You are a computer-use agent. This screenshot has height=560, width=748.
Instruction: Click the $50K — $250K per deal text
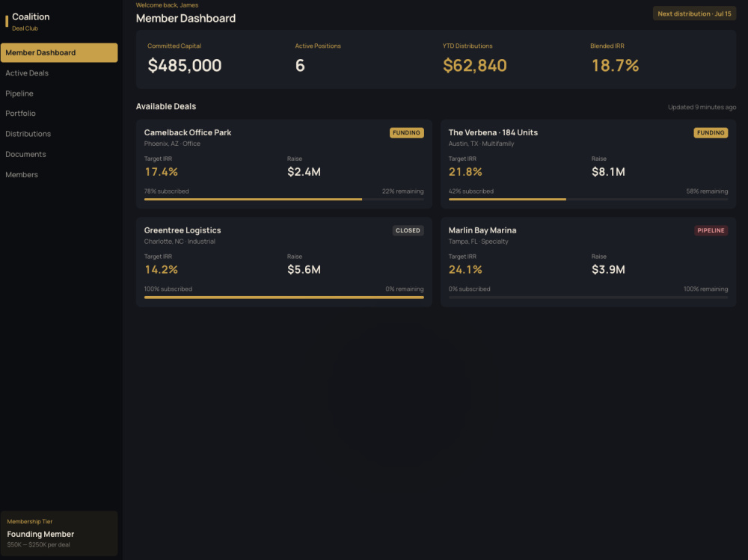click(38, 545)
